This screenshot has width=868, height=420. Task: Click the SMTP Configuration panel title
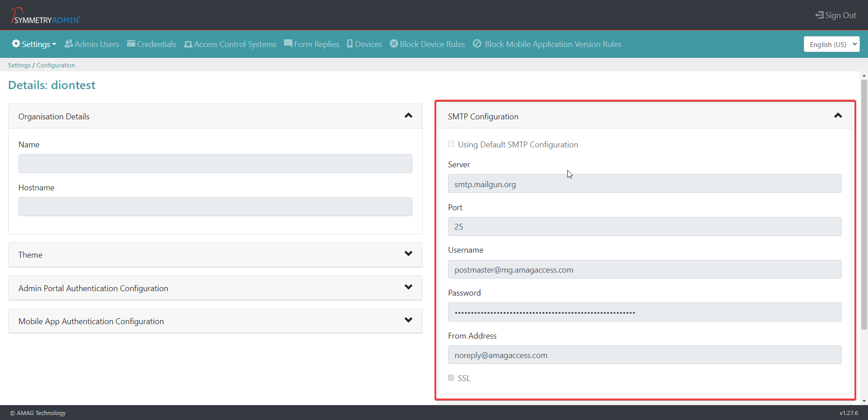click(x=483, y=117)
